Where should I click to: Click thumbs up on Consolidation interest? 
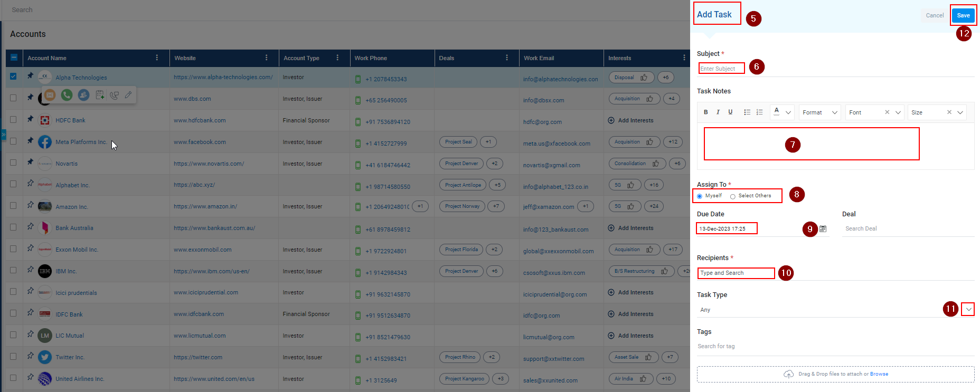click(656, 164)
